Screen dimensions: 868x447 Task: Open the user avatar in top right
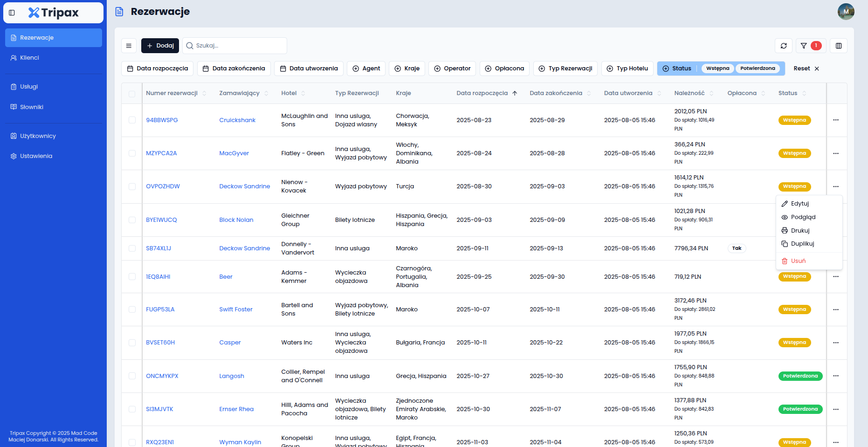coord(846,12)
